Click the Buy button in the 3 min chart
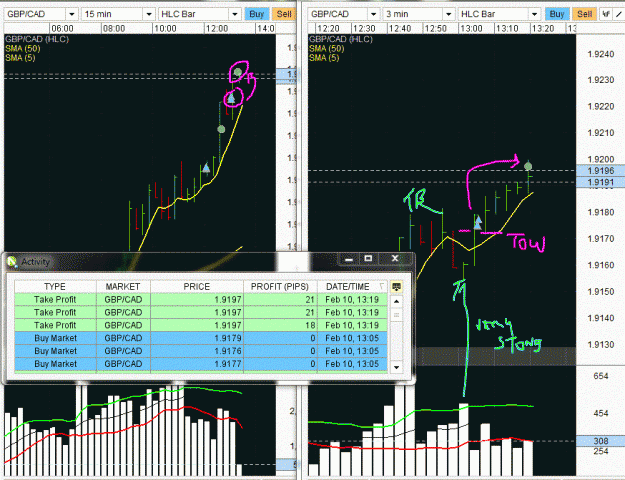The image size is (625, 480). [x=556, y=14]
